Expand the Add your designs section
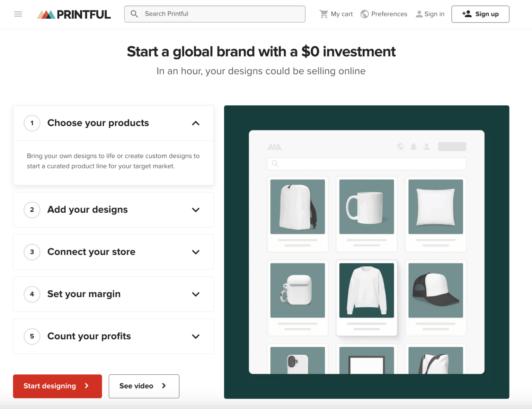The width and height of the screenshot is (532, 409). click(x=196, y=210)
